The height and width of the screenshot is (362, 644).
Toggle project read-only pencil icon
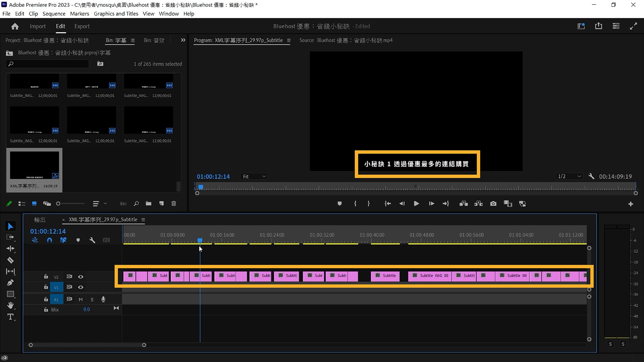pyautogui.click(x=9, y=203)
